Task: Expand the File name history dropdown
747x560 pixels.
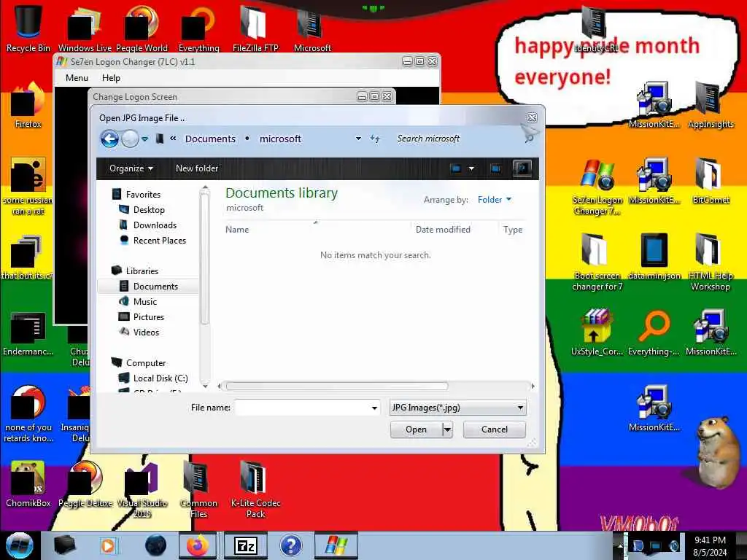Action: coord(374,408)
